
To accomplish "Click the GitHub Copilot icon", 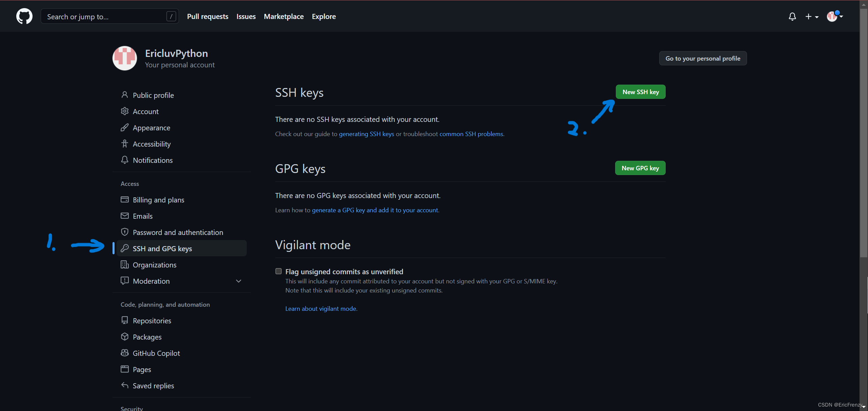I will pyautogui.click(x=124, y=353).
